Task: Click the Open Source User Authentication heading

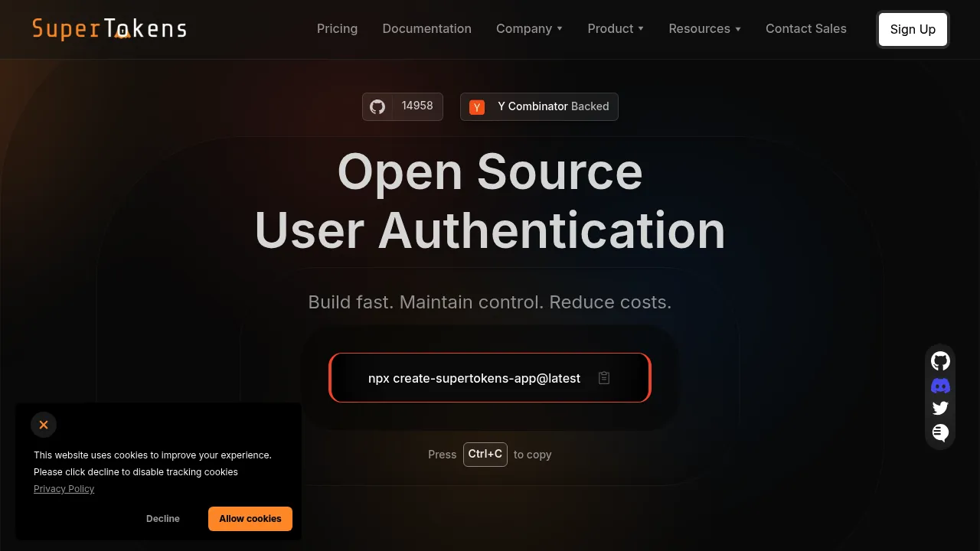Action: pos(490,201)
